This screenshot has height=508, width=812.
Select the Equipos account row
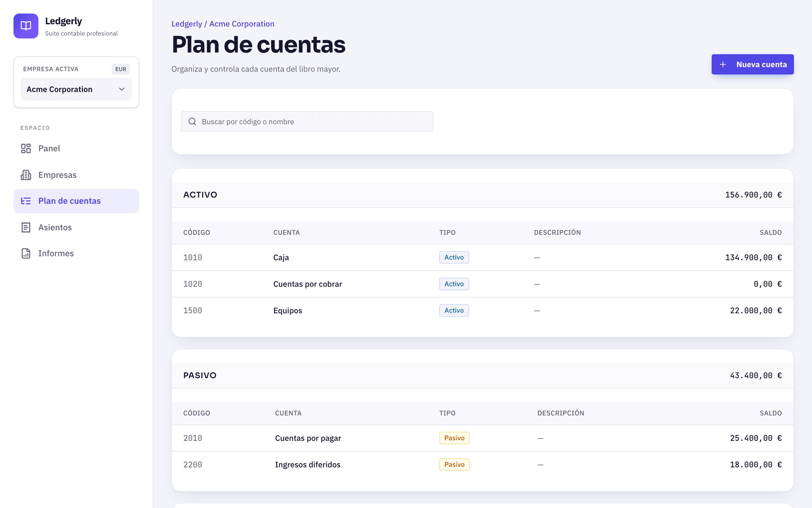tap(482, 310)
